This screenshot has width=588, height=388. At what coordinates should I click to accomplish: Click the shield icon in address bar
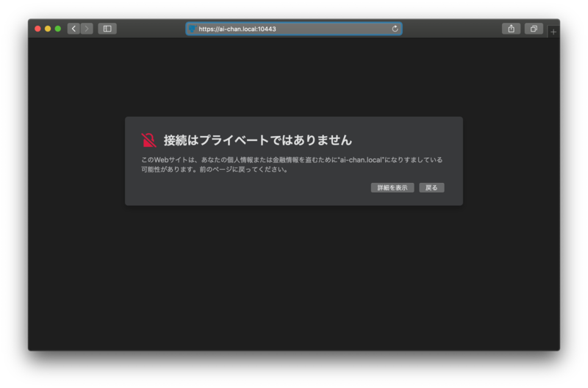coord(193,29)
